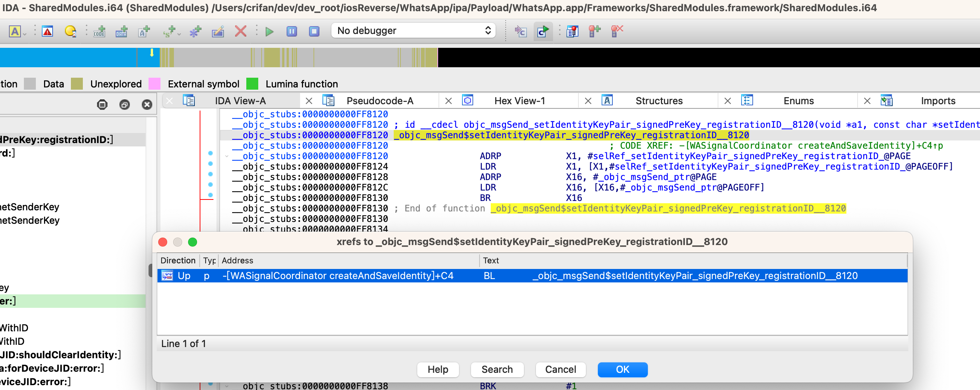980x390 pixels.
Task: Click the red warning triangle toolbar icon
Action: [47, 31]
